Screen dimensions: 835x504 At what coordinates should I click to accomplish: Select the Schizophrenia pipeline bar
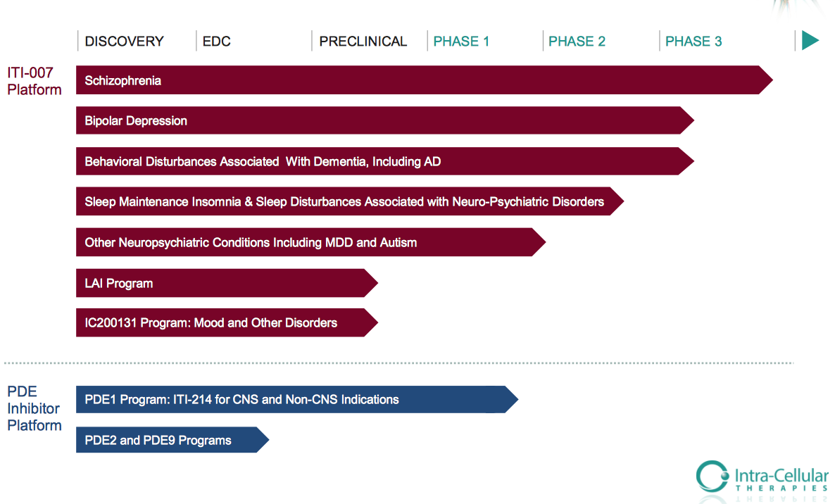[422, 80]
